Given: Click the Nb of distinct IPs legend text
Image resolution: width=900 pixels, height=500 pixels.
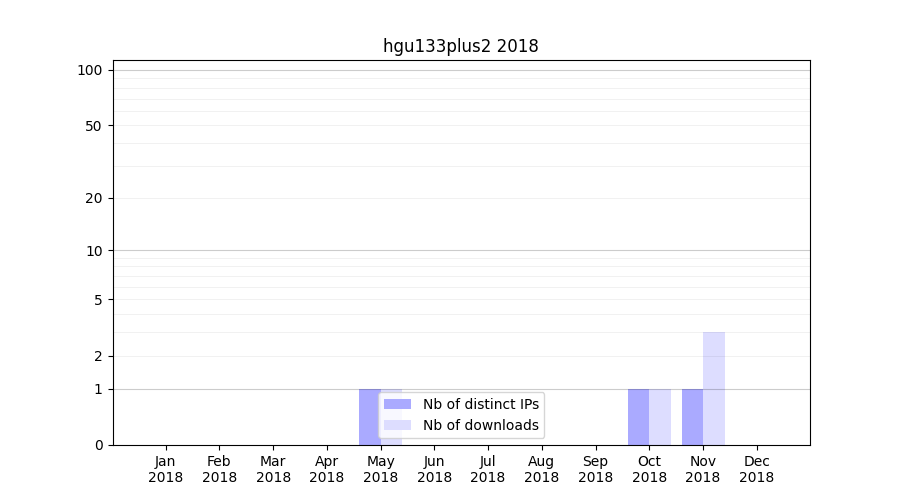Looking at the screenshot, I should pyautogui.click(x=480, y=404).
